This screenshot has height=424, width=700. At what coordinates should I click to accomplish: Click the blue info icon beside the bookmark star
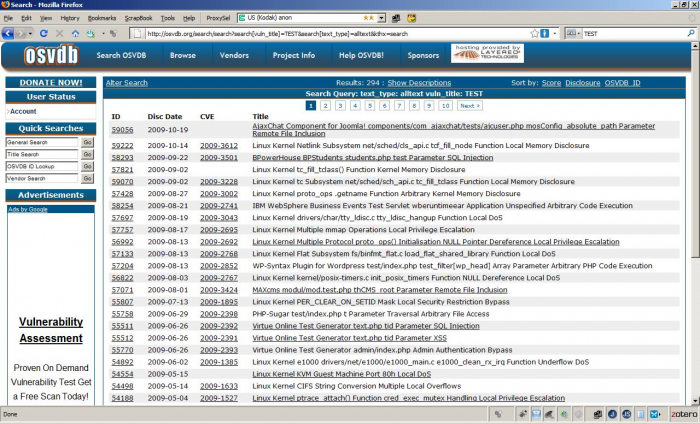[545, 33]
